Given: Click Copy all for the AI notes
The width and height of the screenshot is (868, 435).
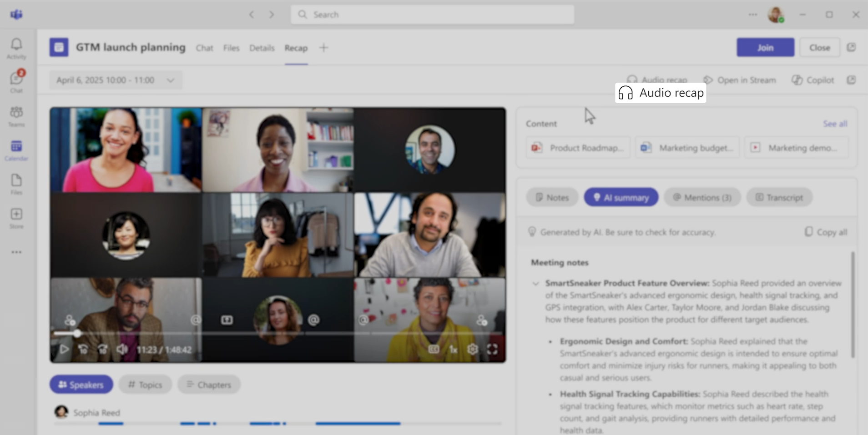Looking at the screenshot, I should [x=826, y=232].
